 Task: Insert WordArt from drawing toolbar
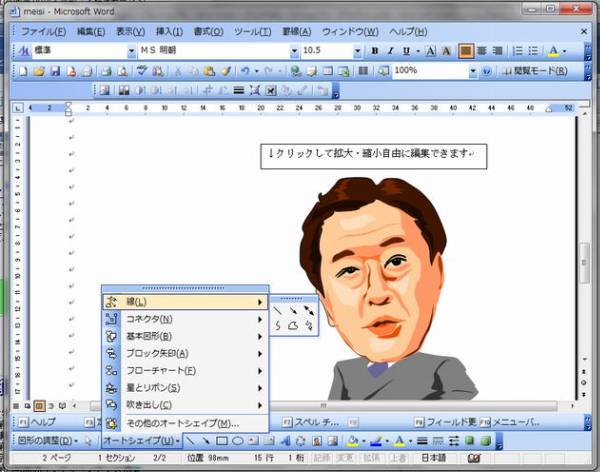[285, 441]
